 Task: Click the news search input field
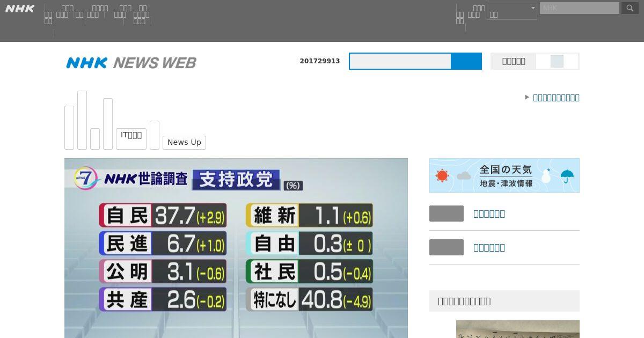(400, 61)
